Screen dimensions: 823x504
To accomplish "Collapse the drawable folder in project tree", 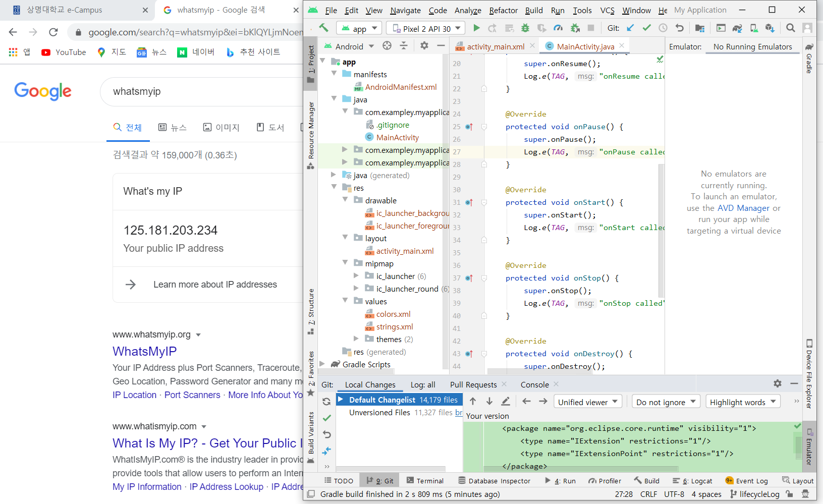I will [346, 200].
